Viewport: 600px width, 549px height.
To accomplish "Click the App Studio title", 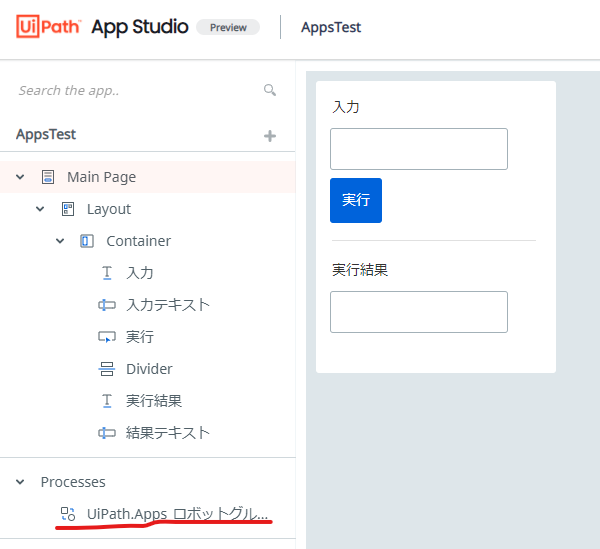I will (140, 27).
